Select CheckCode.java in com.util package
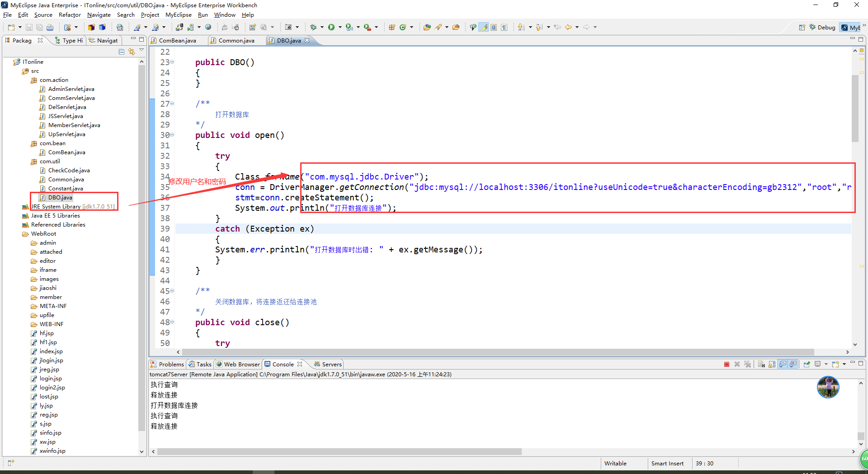 click(69, 171)
